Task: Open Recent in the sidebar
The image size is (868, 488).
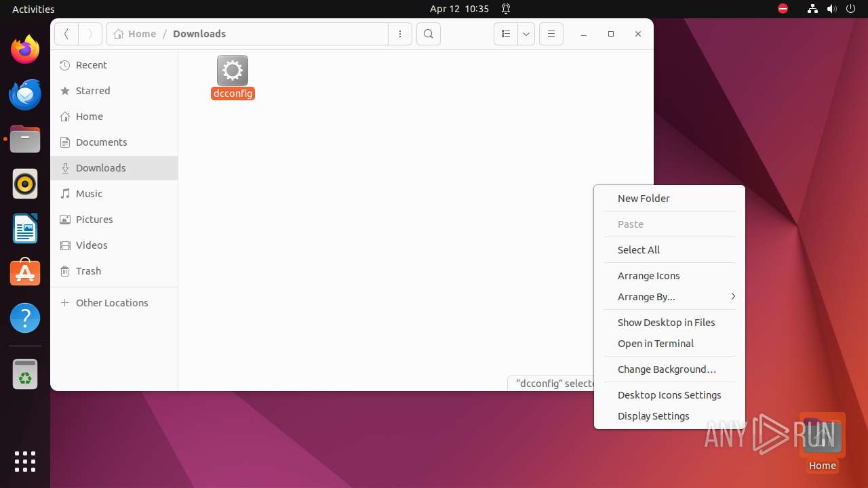Action: point(114,65)
